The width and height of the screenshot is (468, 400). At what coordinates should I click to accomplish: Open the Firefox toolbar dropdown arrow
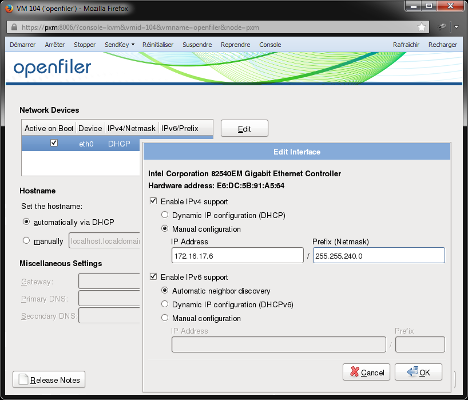pyautogui.click(x=456, y=27)
